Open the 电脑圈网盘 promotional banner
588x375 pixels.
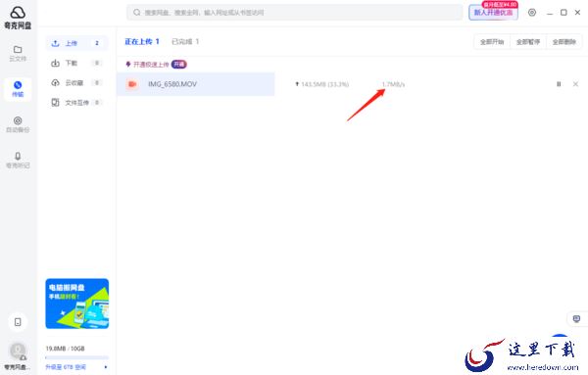coord(77,304)
